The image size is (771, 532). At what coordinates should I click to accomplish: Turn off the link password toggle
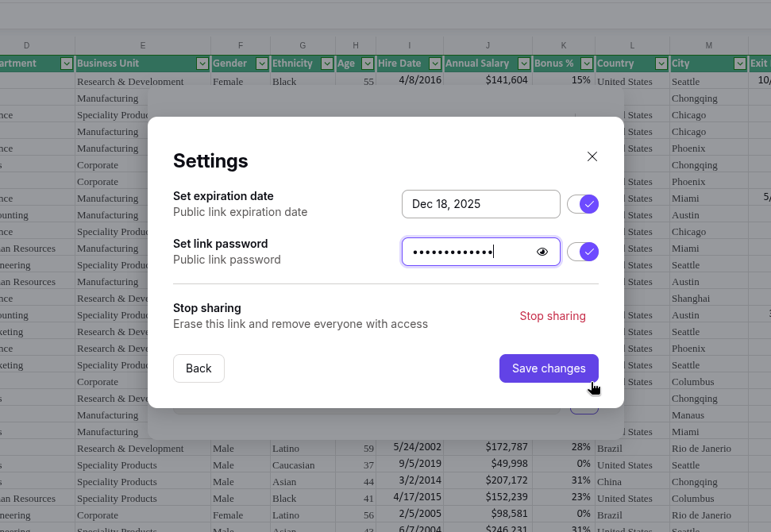pyautogui.click(x=582, y=252)
